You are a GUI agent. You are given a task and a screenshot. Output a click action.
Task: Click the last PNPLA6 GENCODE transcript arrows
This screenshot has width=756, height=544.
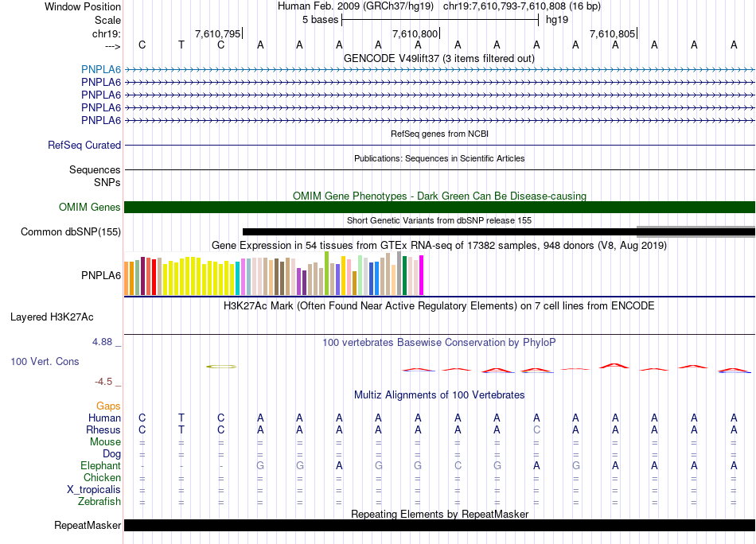[439, 121]
